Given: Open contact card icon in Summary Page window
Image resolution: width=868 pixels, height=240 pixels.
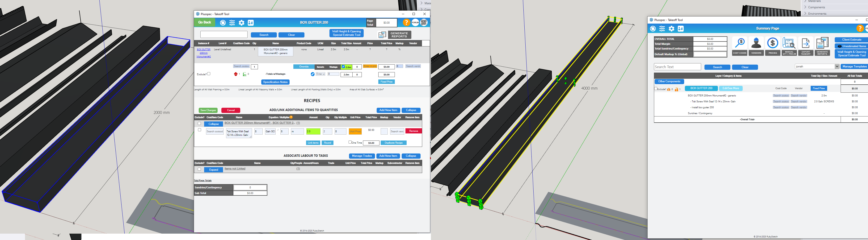Looking at the screenshot, I should coord(681,29).
